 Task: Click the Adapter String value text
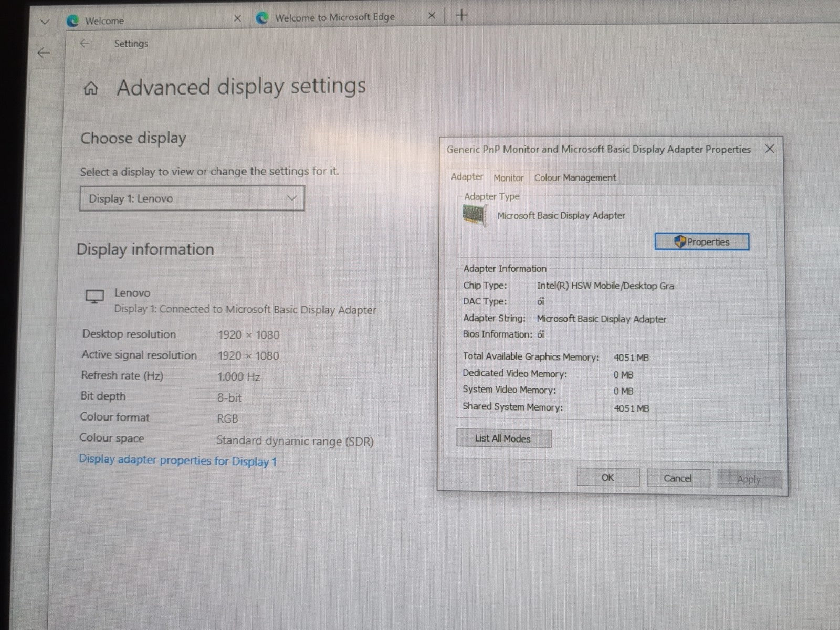pos(601,319)
